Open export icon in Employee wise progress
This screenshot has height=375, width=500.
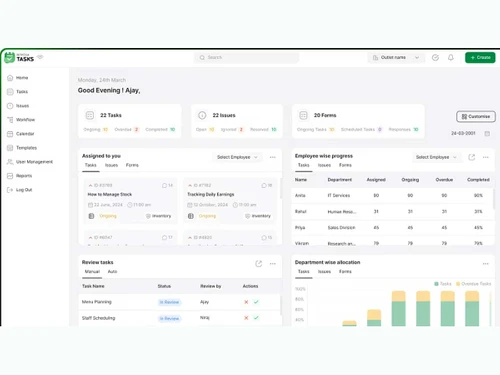471,157
